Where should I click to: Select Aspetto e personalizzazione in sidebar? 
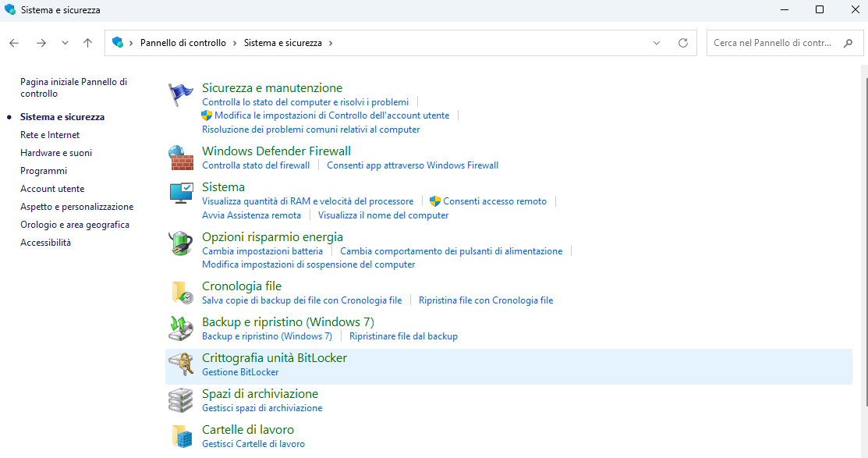pos(77,207)
